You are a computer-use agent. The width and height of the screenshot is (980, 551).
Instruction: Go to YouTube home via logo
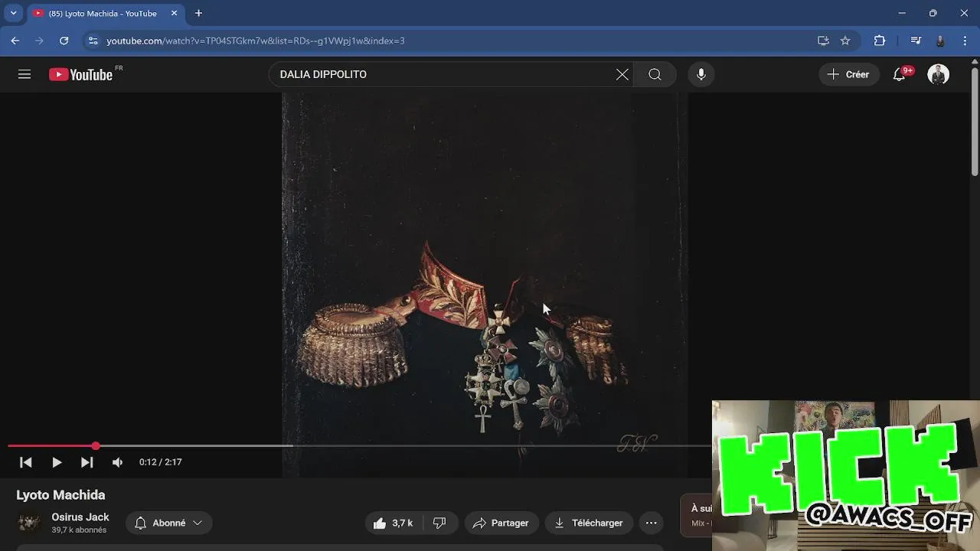80,74
